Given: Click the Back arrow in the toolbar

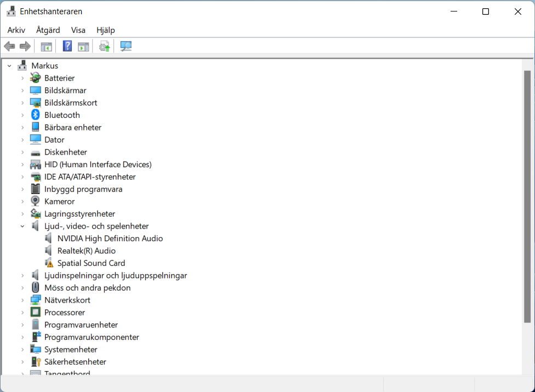Looking at the screenshot, I should pos(9,47).
